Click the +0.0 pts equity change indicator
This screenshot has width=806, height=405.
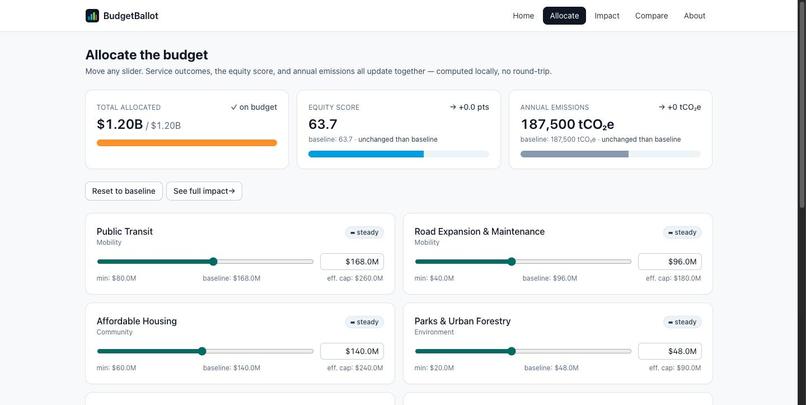pyautogui.click(x=469, y=107)
